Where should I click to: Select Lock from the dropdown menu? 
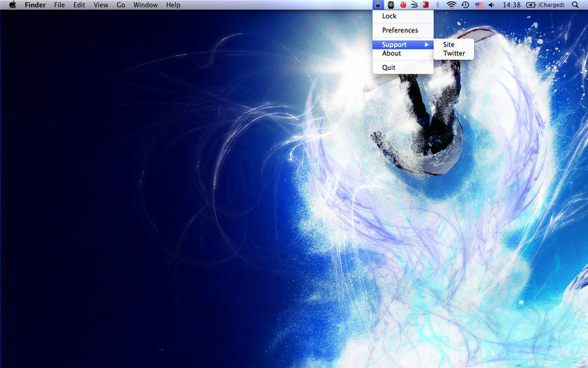point(389,16)
